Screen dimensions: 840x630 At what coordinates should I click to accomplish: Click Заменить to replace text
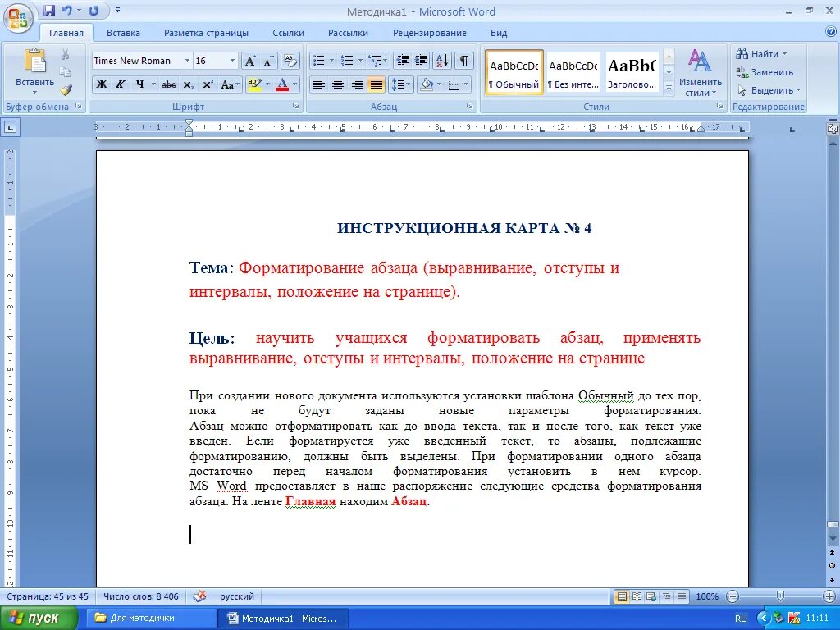[x=765, y=72]
